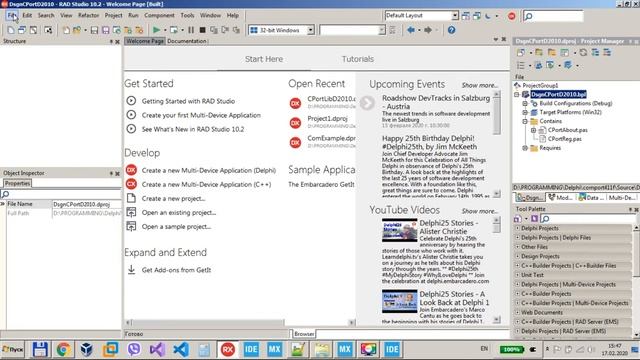This screenshot has height=360, width=640.
Task: Click the Upcoming Events vertical scrollbar
Action: pyautogui.click(x=496, y=144)
